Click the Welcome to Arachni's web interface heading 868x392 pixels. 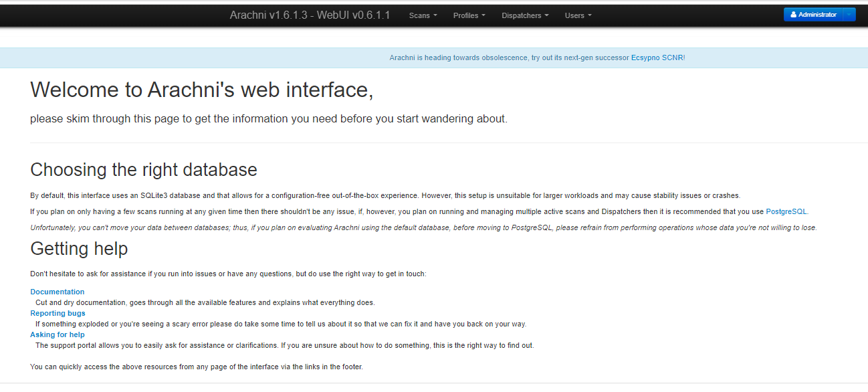coord(201,90)
